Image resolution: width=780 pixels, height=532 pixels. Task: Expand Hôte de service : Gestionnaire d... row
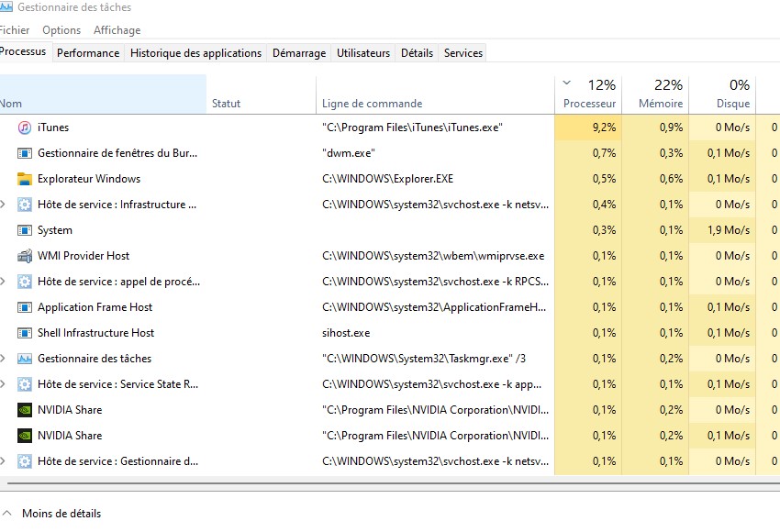click(x=3, y=461)
